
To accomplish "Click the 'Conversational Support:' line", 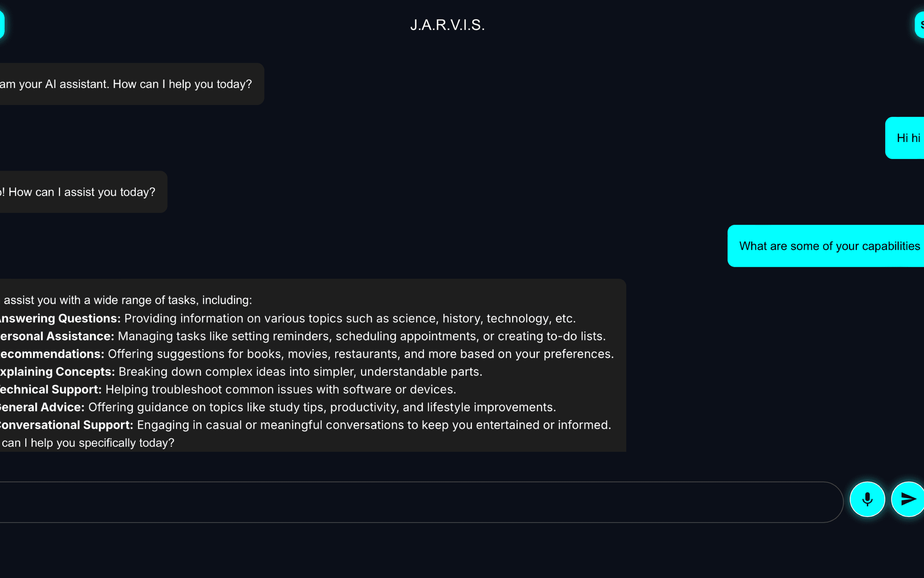I will tap(305, 425).
